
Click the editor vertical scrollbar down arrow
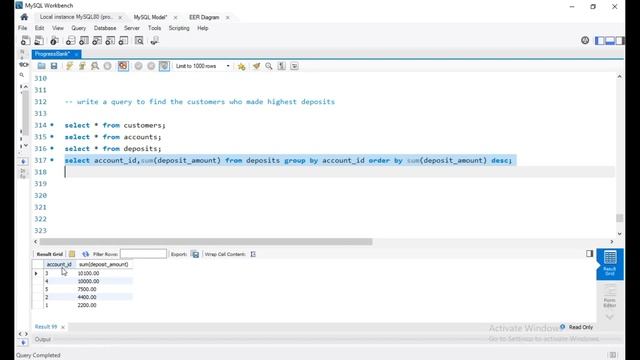click(x=620, y=234)
